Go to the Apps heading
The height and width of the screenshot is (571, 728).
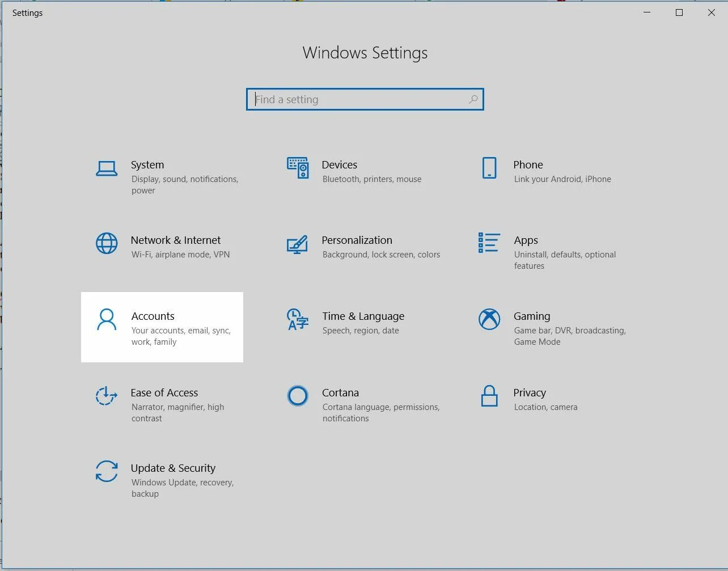click(526, 240)
